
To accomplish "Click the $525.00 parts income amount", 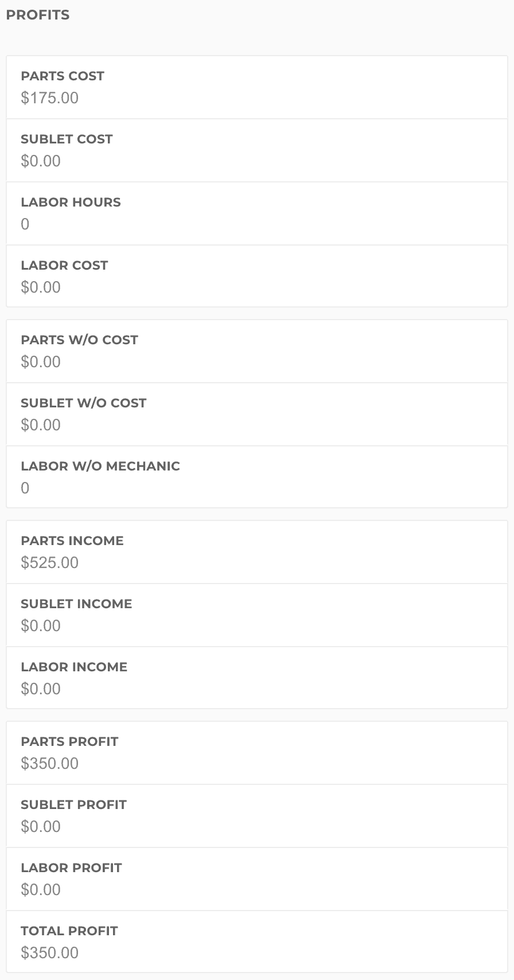I will pyautogui.click(x=50, y=563).
